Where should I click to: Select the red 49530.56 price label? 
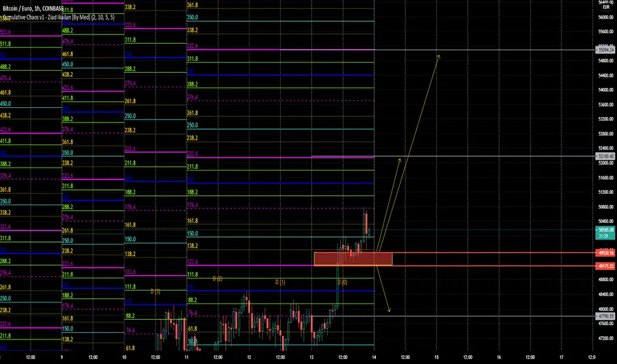point(606,253)
